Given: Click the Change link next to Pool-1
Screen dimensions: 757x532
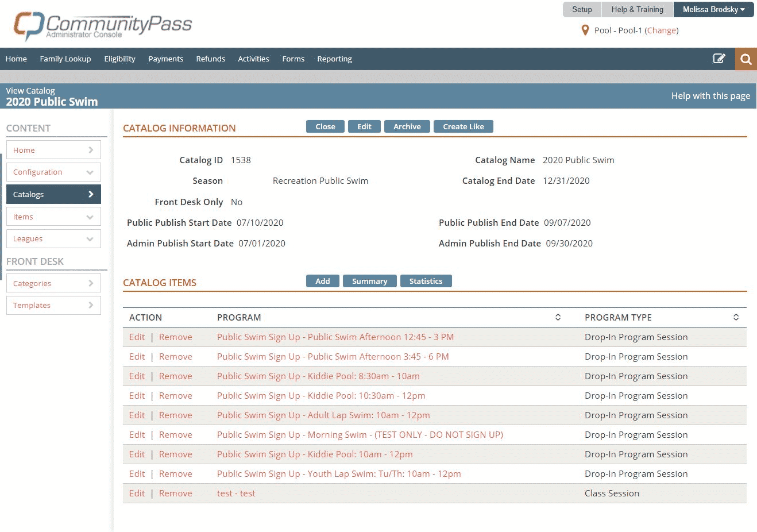Looking at the screenshot, I should point(662,30).
